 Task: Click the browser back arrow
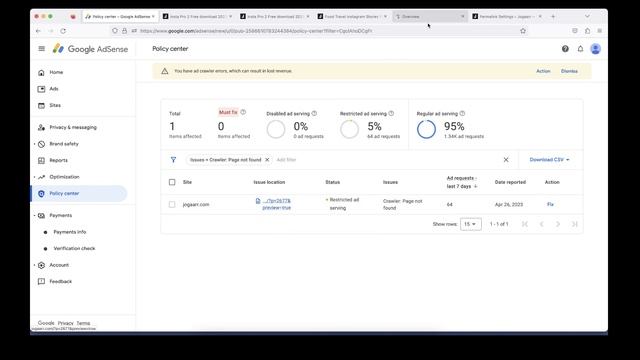pyautogui.click(x=38, y=31)
